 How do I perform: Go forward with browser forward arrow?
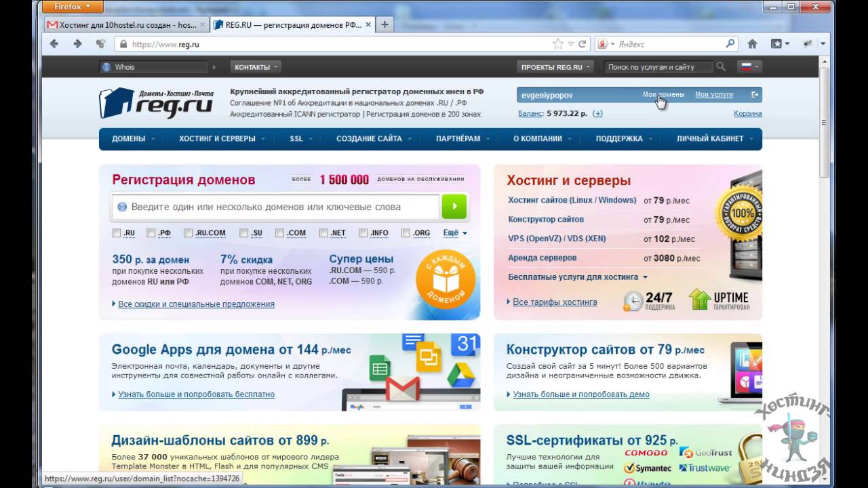[x=77, y=44]
